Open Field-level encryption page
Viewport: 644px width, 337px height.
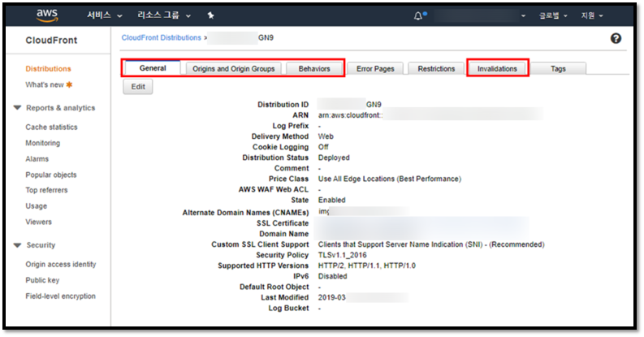[60, 296]
